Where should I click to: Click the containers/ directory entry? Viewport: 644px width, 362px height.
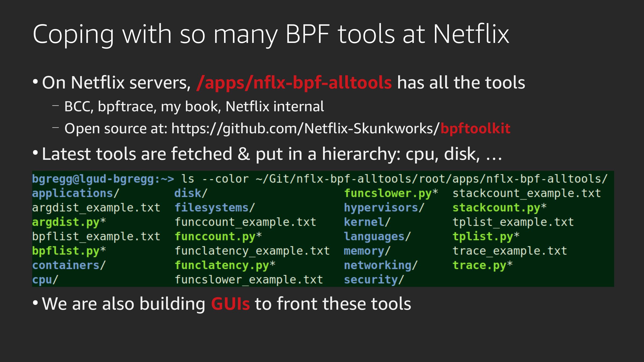69,265
